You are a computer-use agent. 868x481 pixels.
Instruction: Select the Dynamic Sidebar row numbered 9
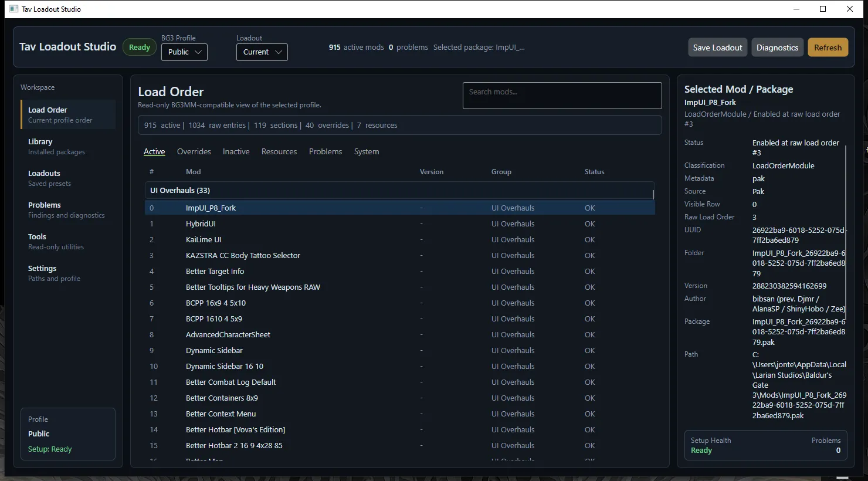[x=399, y=351]
